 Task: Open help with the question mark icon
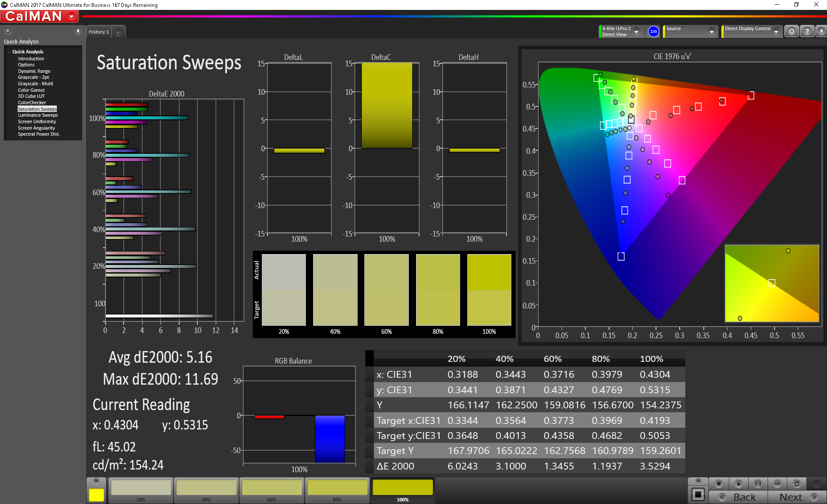coord(807,31)
